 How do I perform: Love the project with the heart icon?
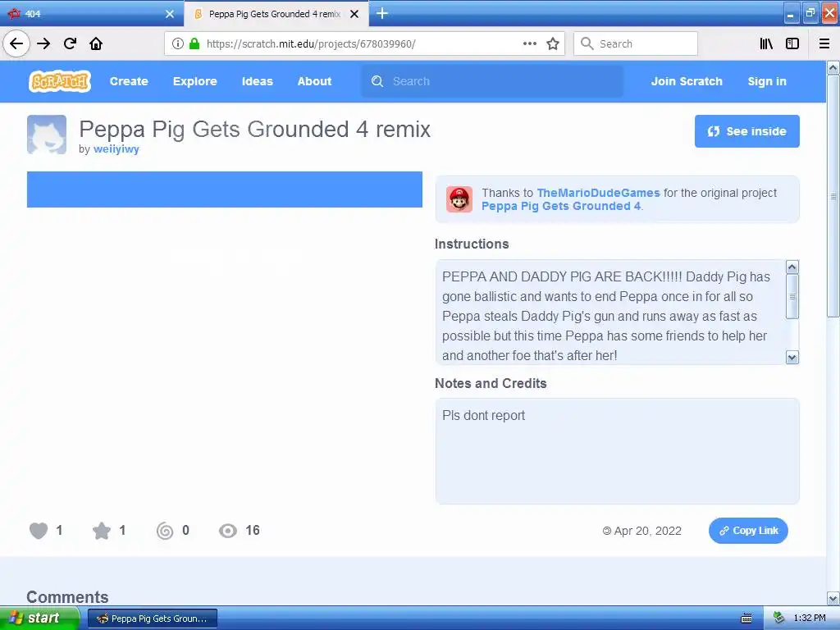[x=39, y=531]
